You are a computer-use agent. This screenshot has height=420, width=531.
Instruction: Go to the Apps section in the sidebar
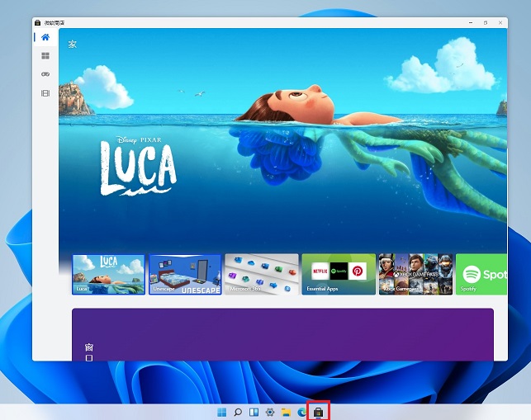point(45,56)
